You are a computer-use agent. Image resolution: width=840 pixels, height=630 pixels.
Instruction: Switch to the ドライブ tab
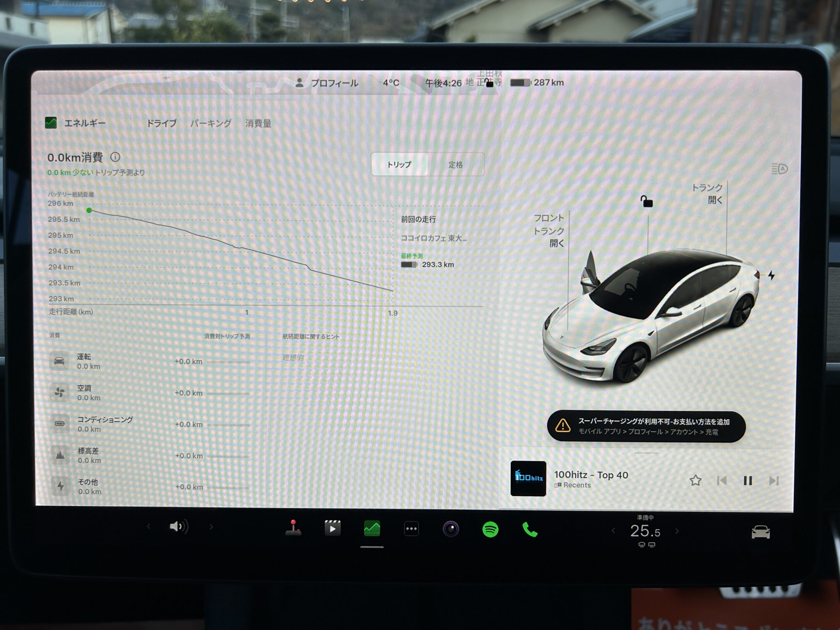click(x=161, y=123)
